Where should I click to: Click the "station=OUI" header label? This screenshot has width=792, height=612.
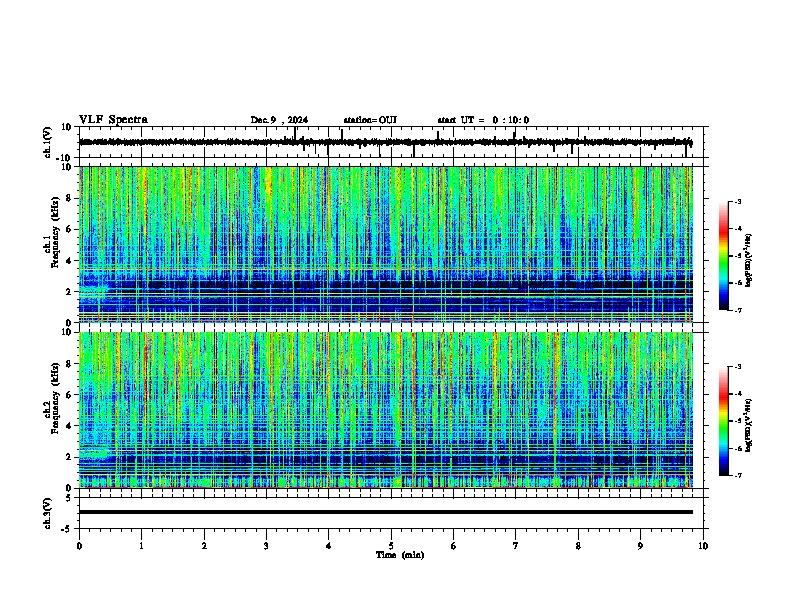coord(370,120)
